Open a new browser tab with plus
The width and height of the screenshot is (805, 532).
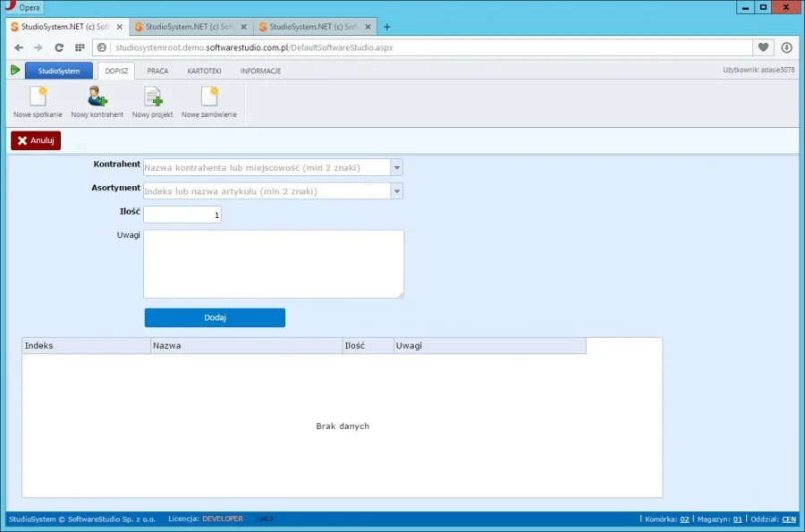387,27
